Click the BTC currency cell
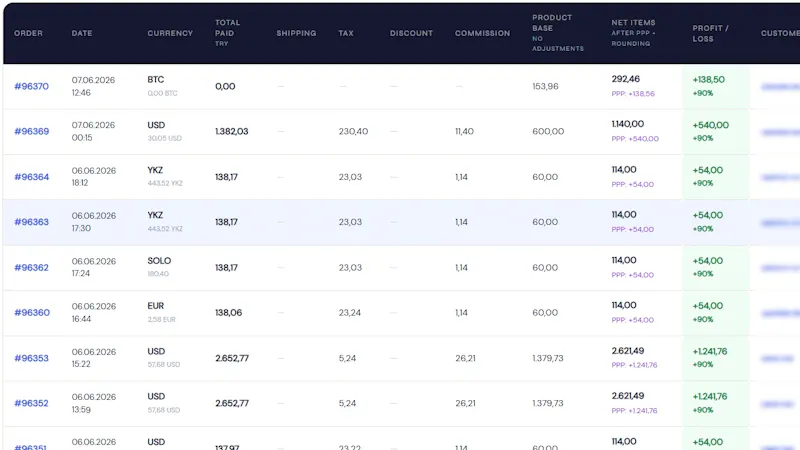800x450 pixels. click(x=162, y=86)
